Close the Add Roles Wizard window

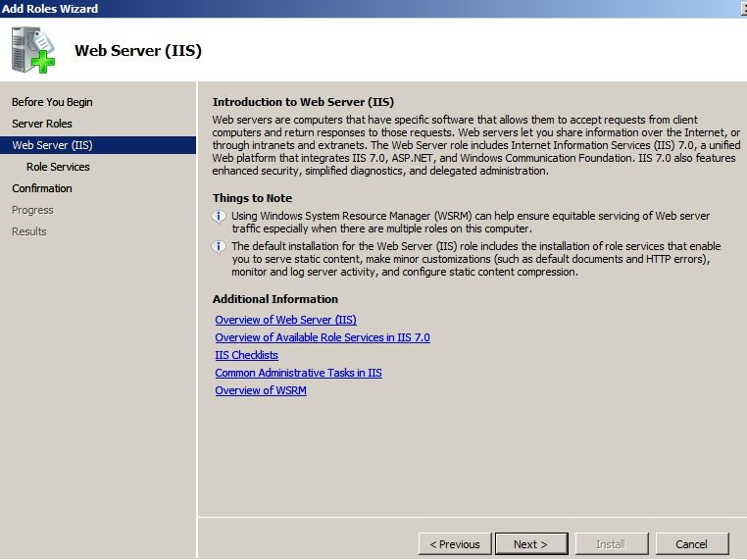(744, 9)
